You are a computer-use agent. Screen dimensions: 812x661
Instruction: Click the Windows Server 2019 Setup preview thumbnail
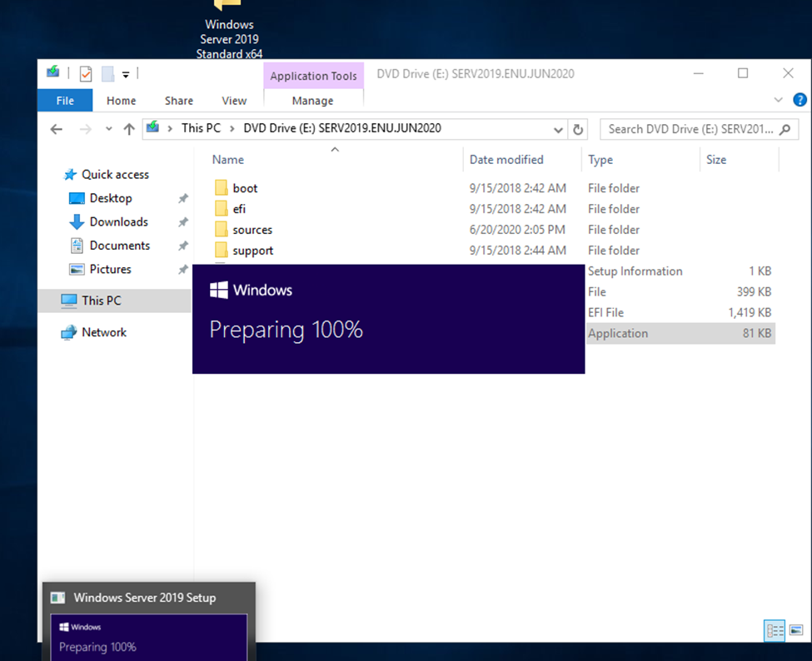[x=149, y=637]
